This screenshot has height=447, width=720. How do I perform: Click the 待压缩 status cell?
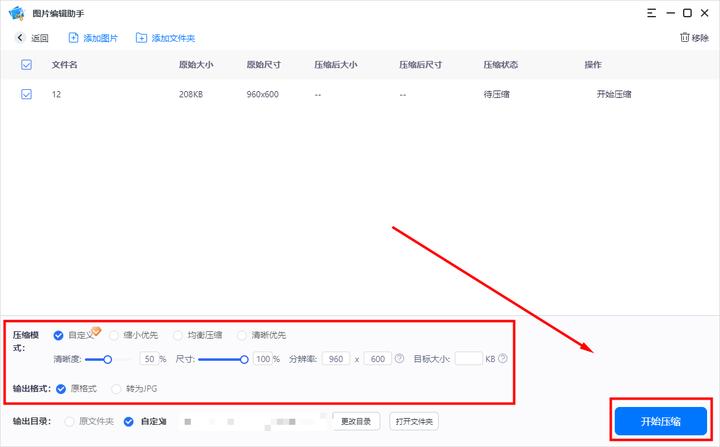point(496,94)
